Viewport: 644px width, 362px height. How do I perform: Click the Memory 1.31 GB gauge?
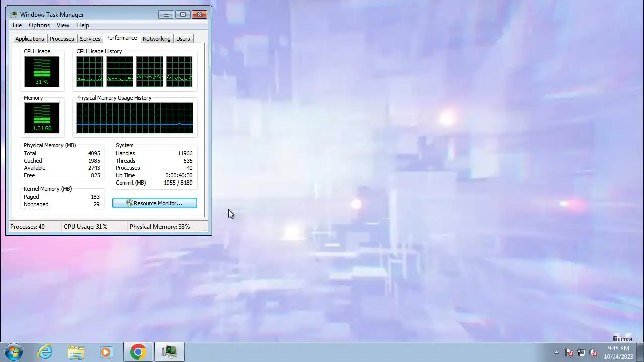(42, 118)
